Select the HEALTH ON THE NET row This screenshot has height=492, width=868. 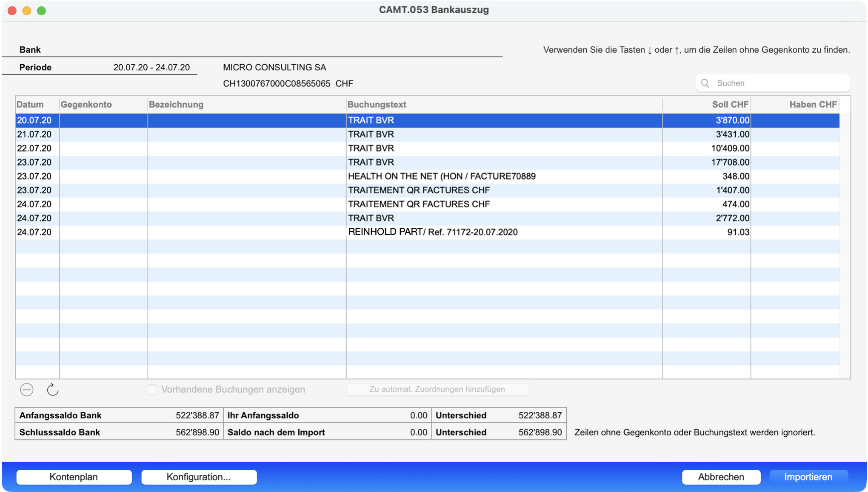pos(441,176)
